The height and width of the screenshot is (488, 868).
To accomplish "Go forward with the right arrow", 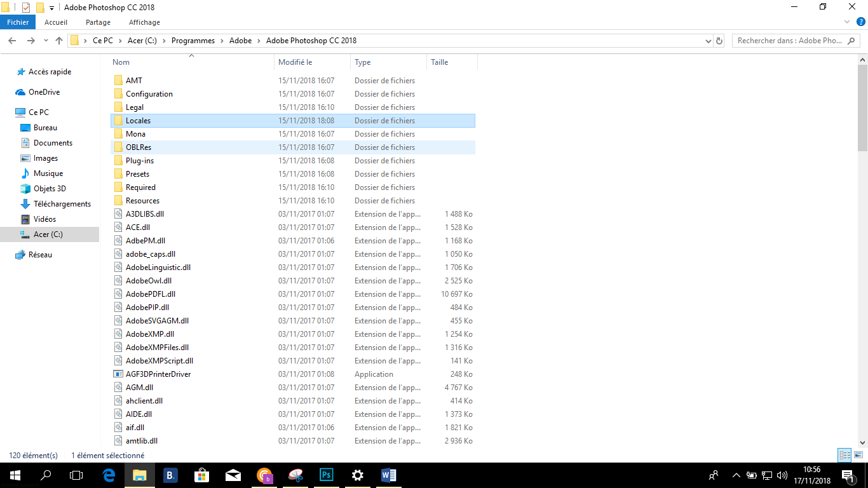I will coord(31,41).
